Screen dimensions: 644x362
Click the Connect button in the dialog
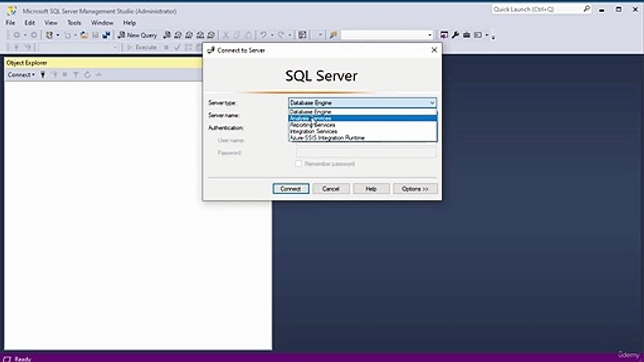(x=291, y=189)
